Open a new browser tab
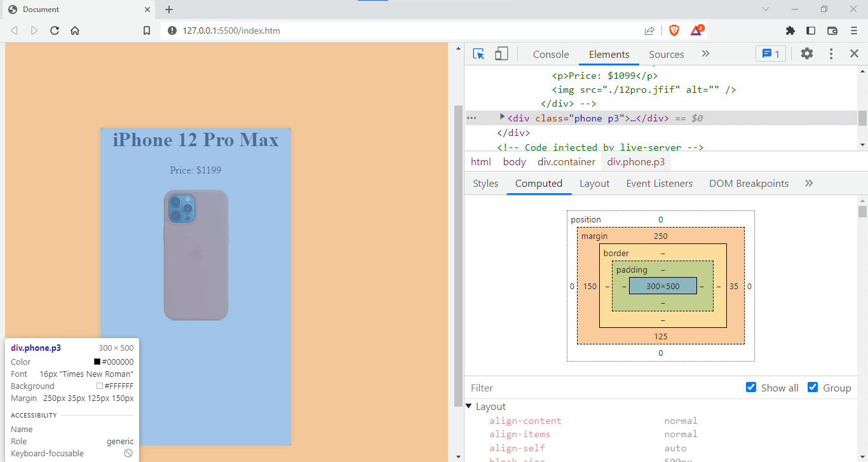The width and height of the screenshot is (868, 462). coord(169,10)
